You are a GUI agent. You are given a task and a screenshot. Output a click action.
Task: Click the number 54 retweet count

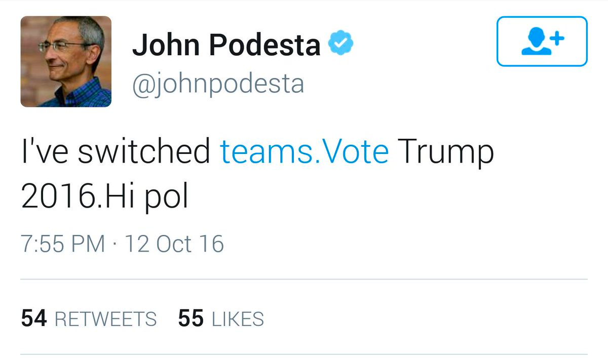pos(34,319)
